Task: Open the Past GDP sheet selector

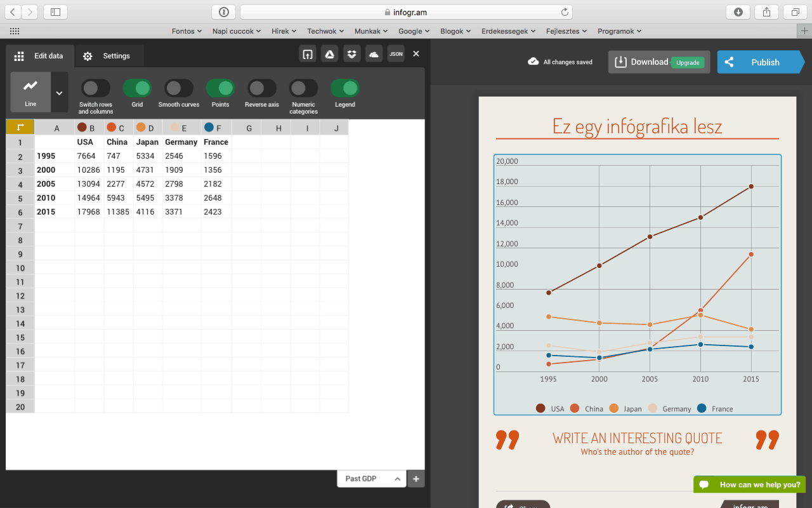Action: click(x=371, y=479)
